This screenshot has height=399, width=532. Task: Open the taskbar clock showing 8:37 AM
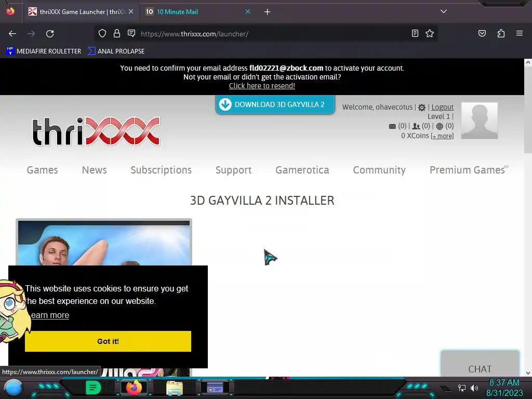click(x=504, y=383)
